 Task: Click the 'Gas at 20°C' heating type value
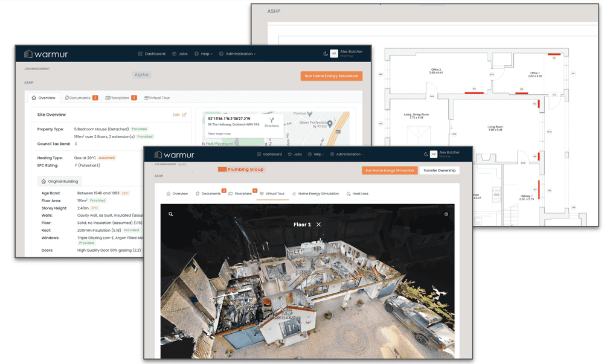click(85, 158)
